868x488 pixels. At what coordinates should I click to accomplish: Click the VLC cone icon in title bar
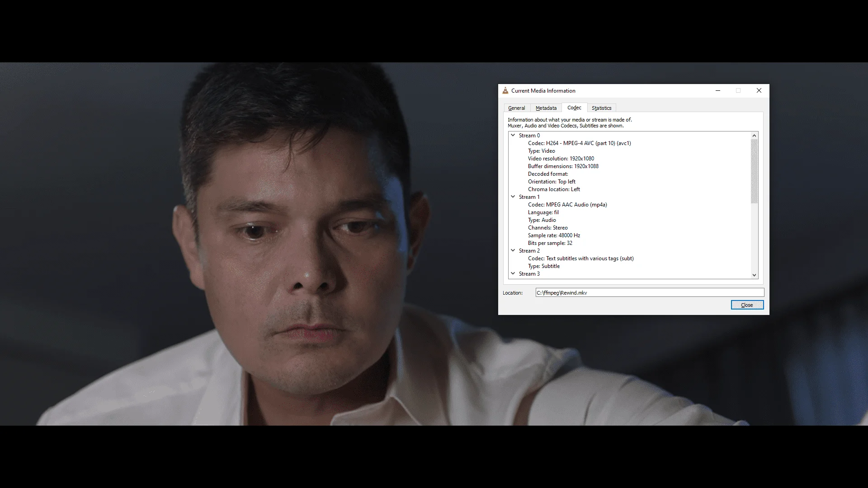[505, 91]
